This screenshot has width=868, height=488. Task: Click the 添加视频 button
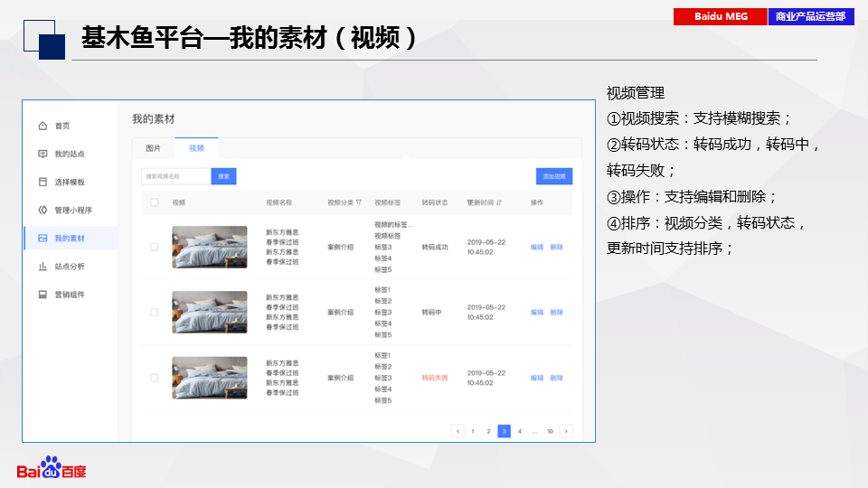click(x=554, y=176)
